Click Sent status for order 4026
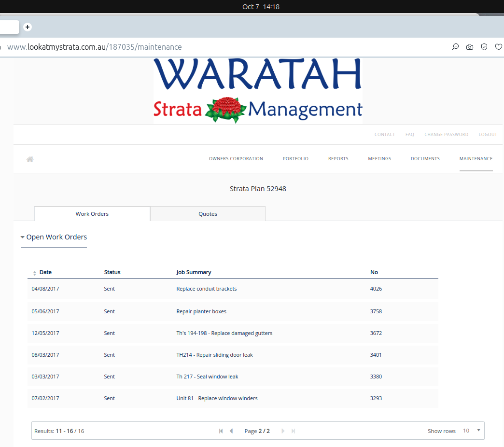504x447 pixels. (x=109, y=289)
